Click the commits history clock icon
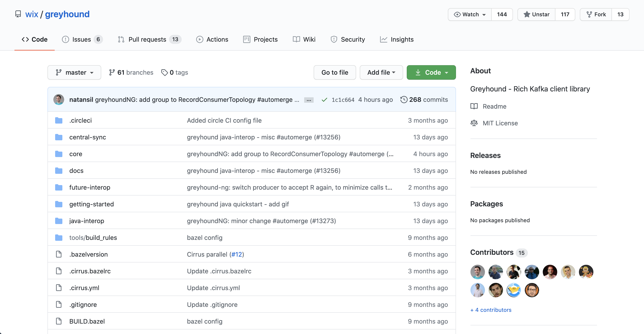The image size is (644, 334). [x=404, y=100]
